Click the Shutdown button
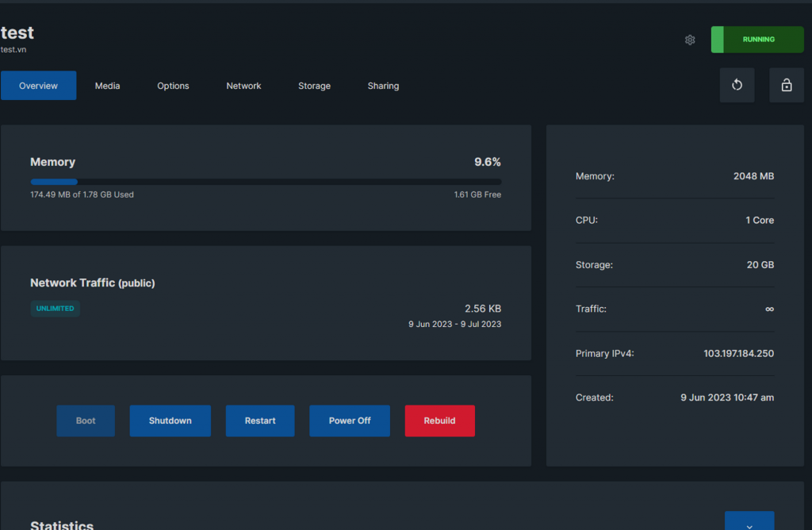 tap(170, 421)
